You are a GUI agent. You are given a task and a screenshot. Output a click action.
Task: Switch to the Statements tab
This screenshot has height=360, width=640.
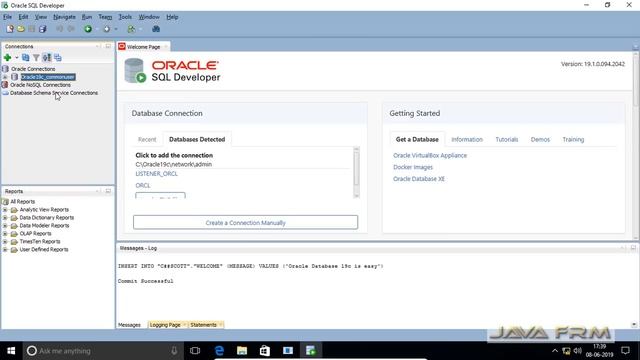(203, 325)
